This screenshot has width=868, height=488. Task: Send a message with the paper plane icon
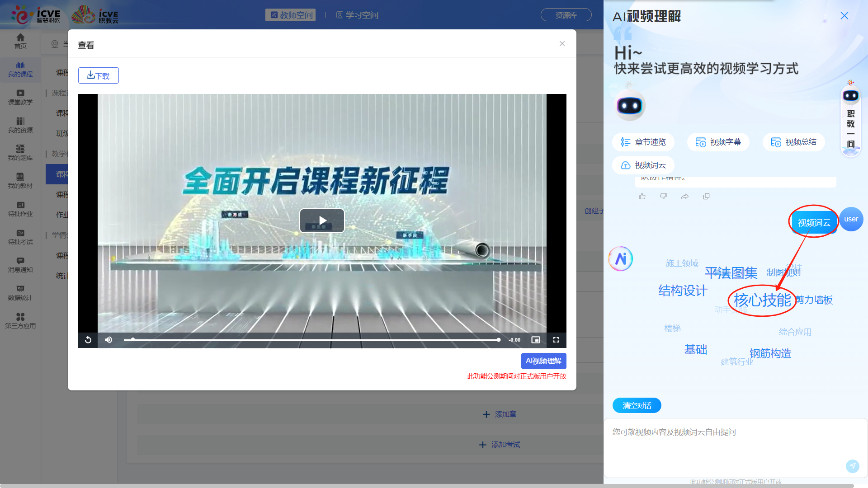853,466
